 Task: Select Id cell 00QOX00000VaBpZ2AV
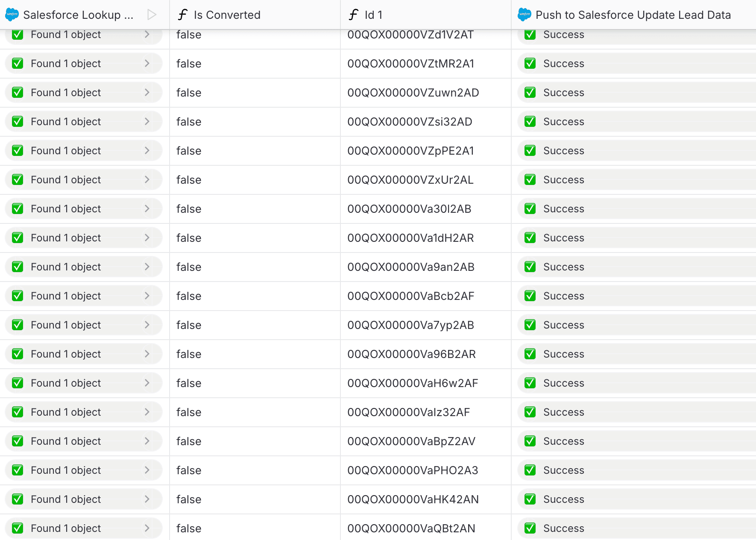(426, 441)
